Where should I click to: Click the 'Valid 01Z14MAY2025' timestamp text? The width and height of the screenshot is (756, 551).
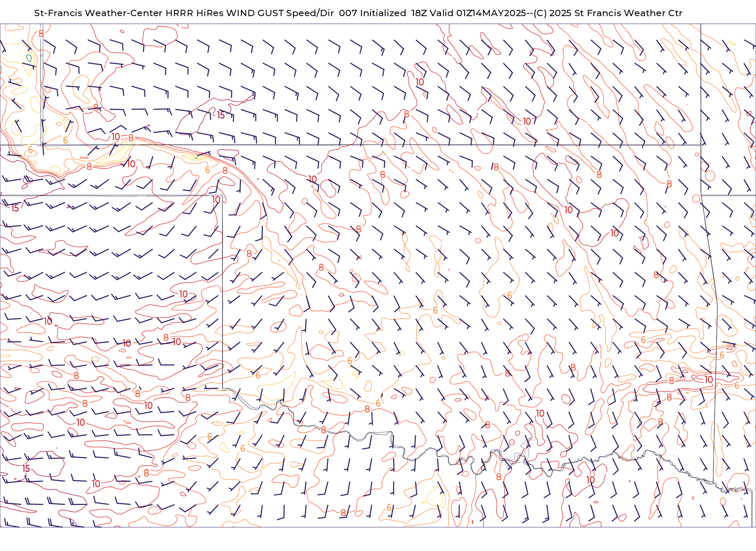[x=478, y=13]
